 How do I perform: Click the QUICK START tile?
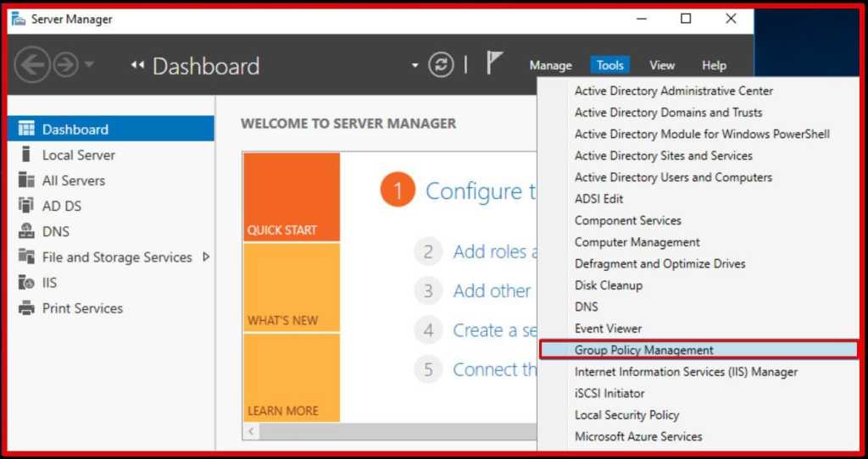click(291, 197)
